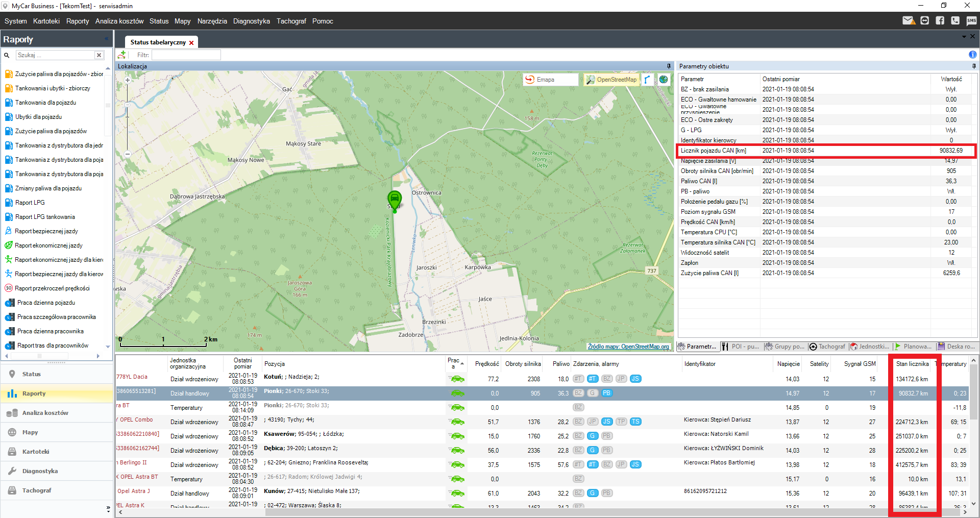Click the route measuring tool on map
Viewport: 980px width, 518px height.
point(647,80)
